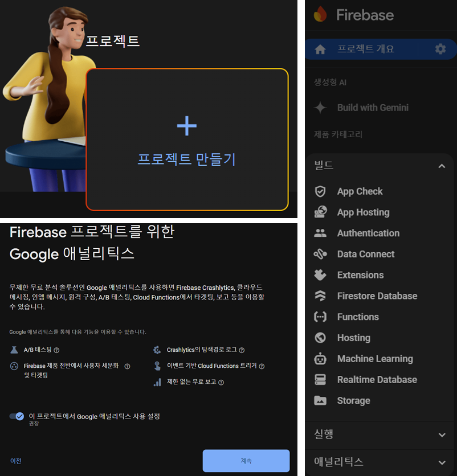The height and width of the screenshot is (476, 457).
Task: Go to the Functions menu item
Action: pos(358,317)
